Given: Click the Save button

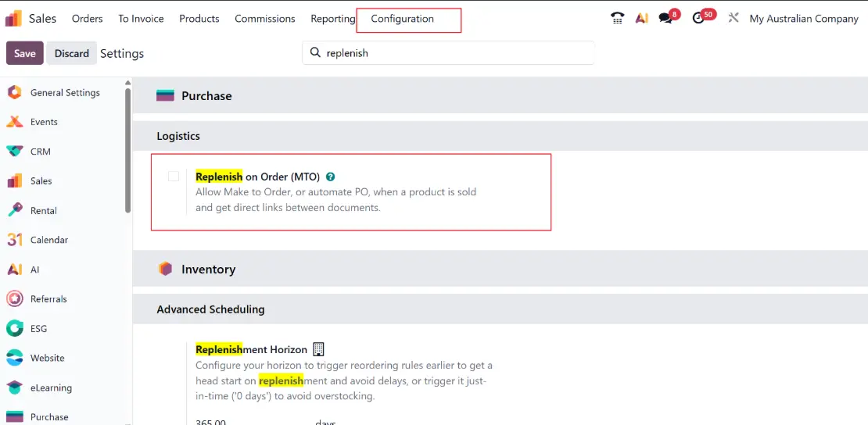Looking at the screenshot, I should tap(25, 53).
